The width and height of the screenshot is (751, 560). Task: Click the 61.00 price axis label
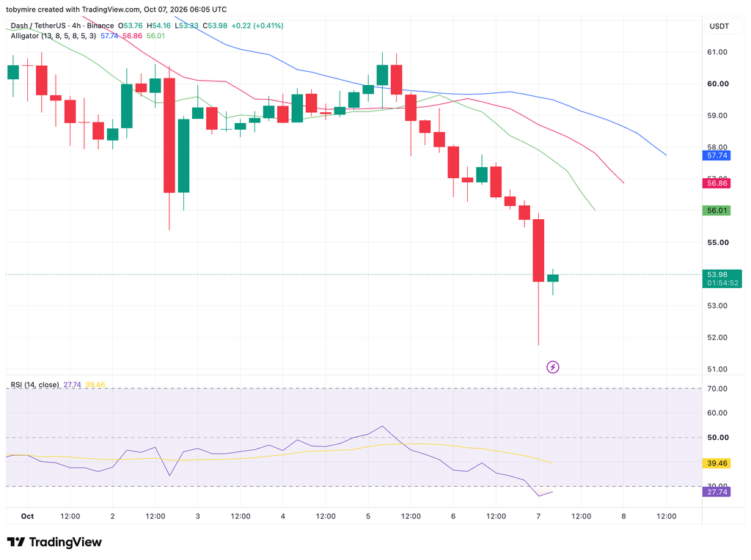click(717, 52)
